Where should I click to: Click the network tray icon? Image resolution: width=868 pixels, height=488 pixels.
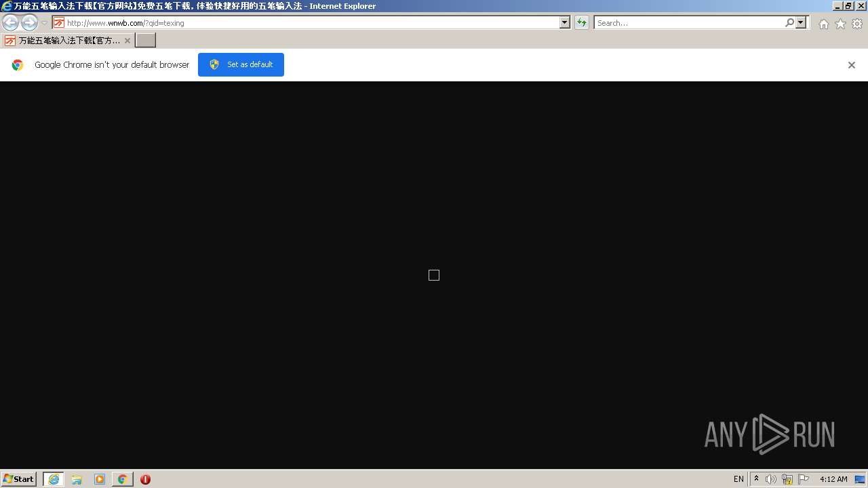coord(787,479)
